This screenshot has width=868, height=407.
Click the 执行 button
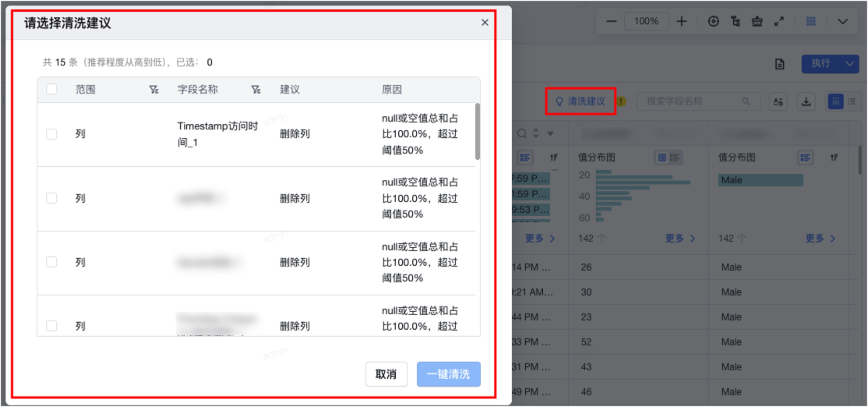pyautogui.click(x=821, y=64)
